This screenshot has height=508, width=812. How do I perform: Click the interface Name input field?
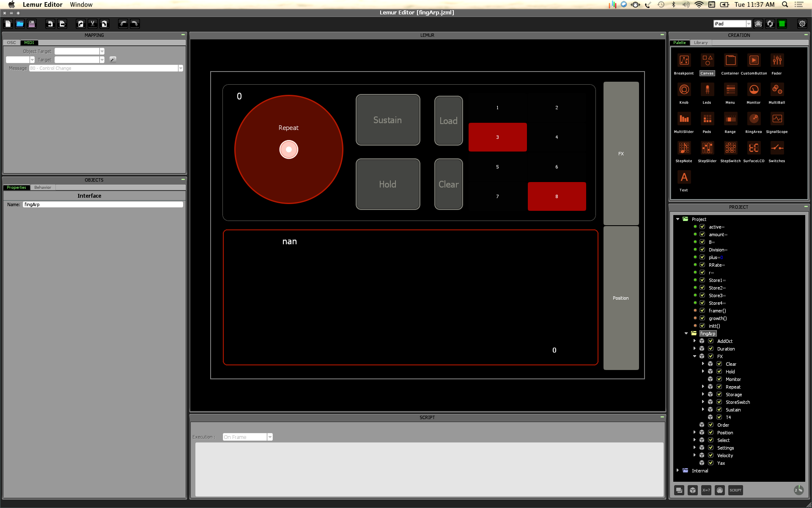pyautogui.click(x=103, y=204)
